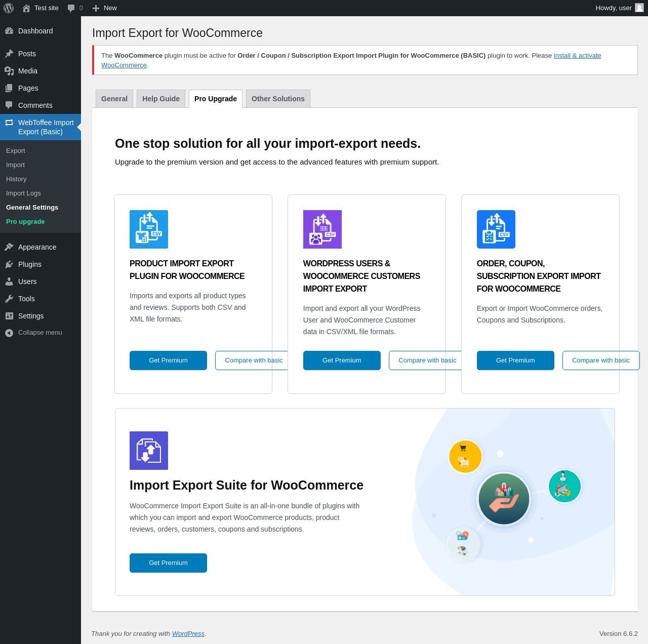Click the Import Export Suite illustration
Viewport: 648px width, 644px height.
point(514,502)
